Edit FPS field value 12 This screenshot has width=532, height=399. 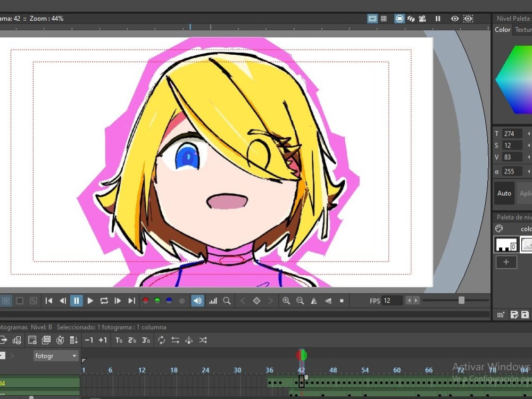coord(392,301)
